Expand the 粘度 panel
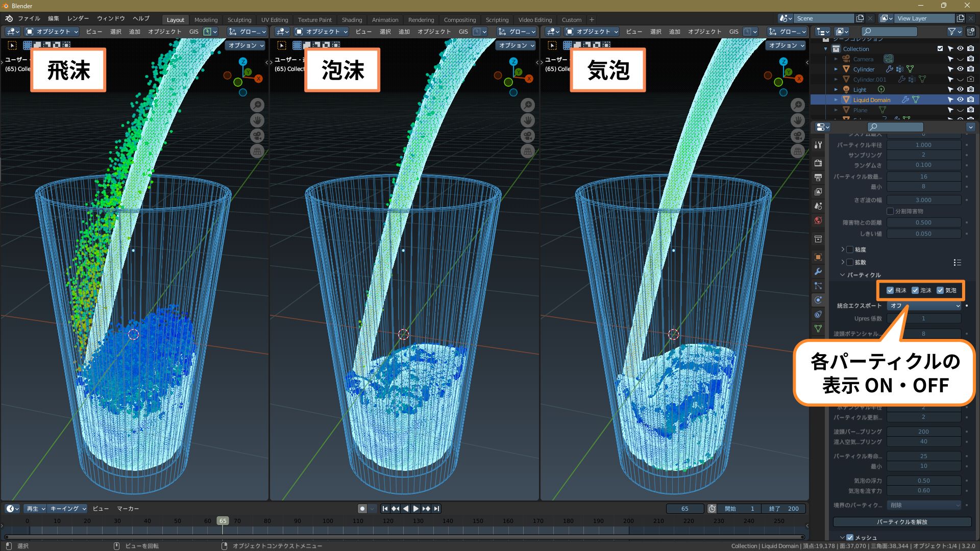The image size is (980, 551). 843,249
